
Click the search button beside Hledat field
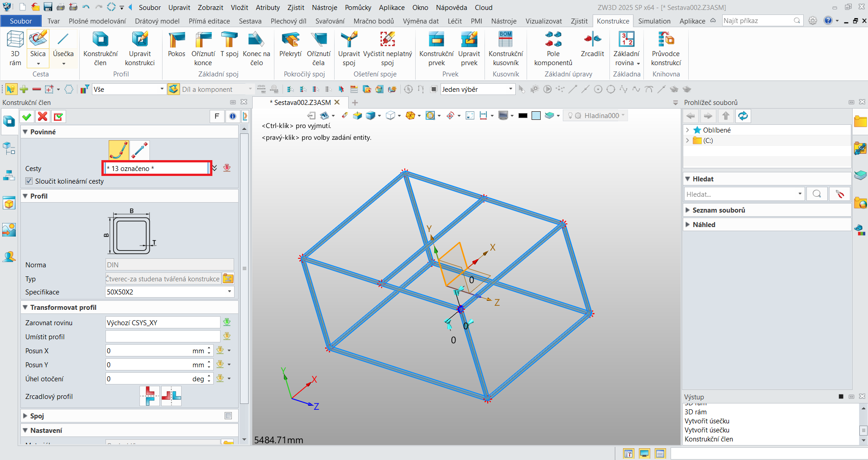point(817,194)
